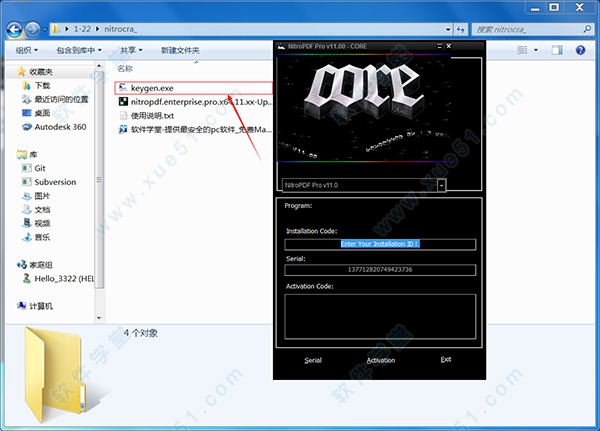
Task: Select the nitrocra_ breadcrumb segment
Action: coord(121,29)
